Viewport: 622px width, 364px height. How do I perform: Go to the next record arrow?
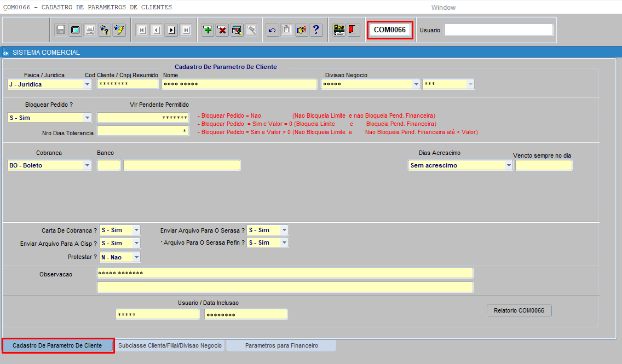171,30
